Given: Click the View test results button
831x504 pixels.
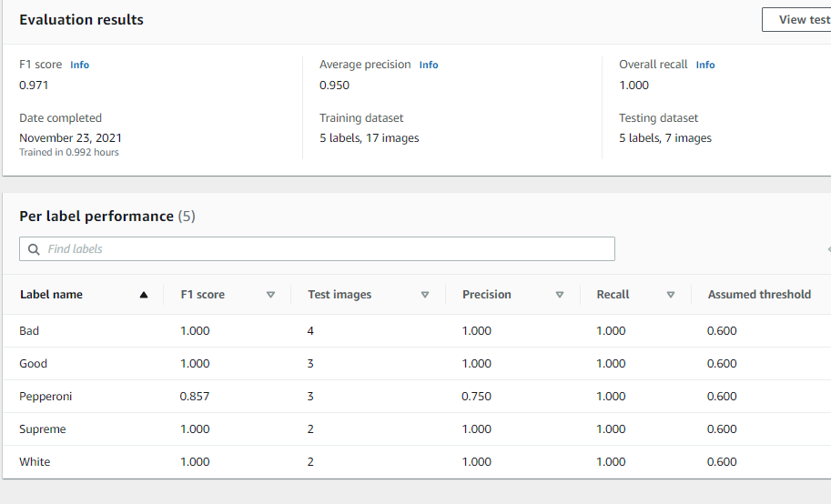Looking at the screenshot, I should point(796,20).
